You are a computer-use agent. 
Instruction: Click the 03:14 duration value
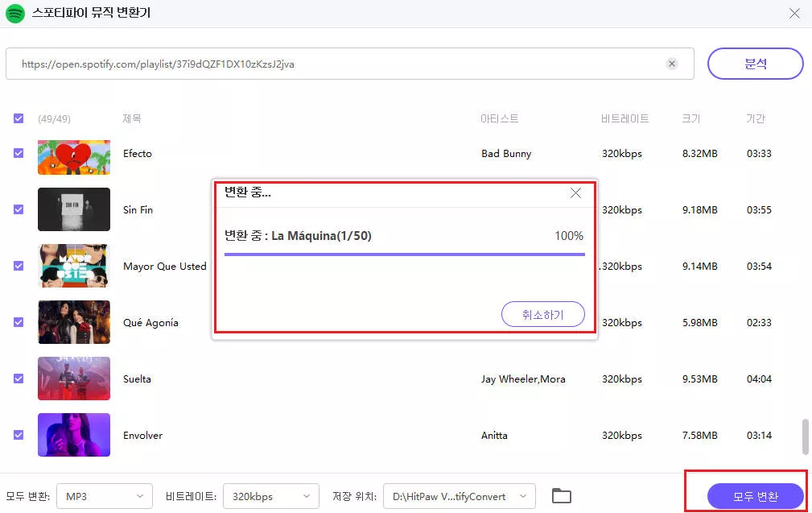(x=759, y=435)
